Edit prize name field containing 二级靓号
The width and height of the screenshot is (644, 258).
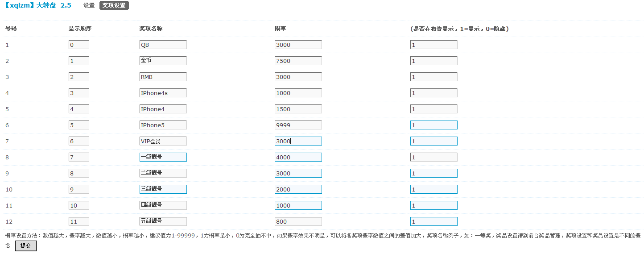point(163,173)
